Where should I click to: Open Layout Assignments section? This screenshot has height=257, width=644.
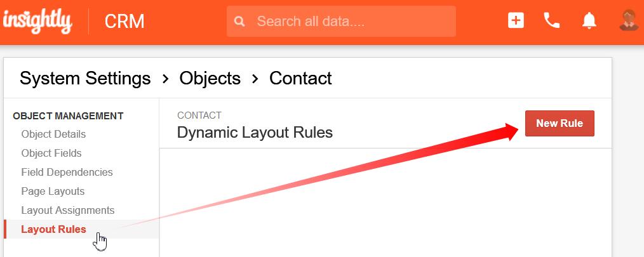point(68,210)
